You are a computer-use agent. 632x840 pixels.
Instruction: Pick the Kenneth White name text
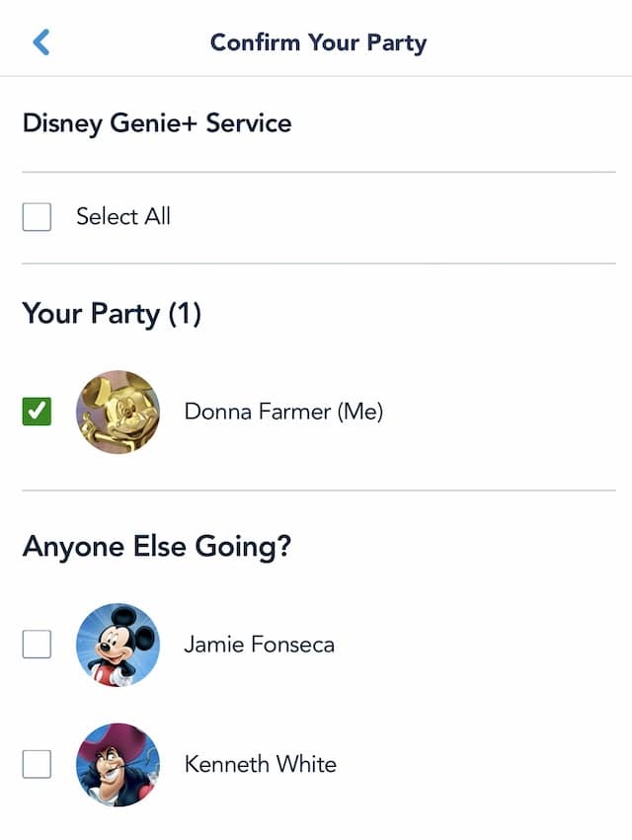(261, 764)
